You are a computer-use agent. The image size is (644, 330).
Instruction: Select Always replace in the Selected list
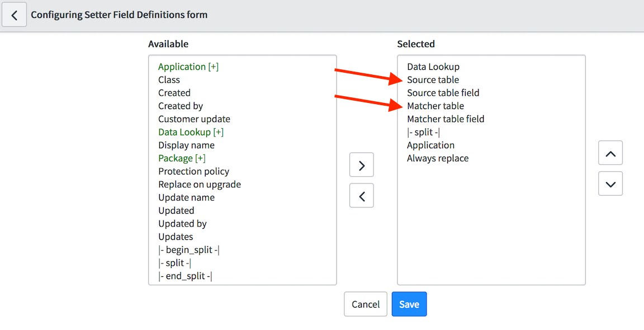438,158
